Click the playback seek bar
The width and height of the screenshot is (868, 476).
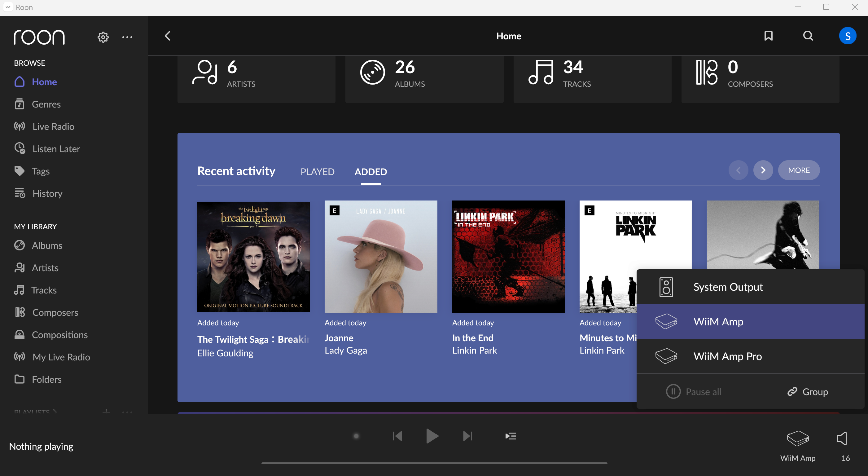click(434, 463)
